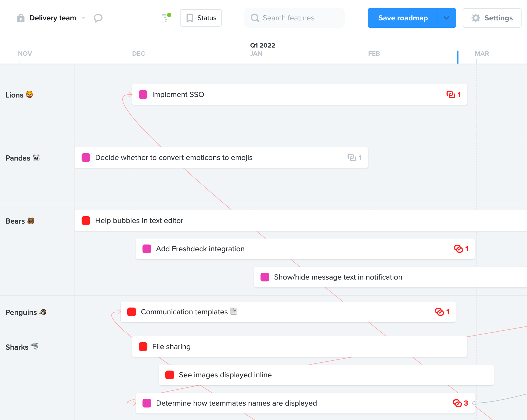Click the grey dependency icon on emoticons feature
This screenshot has height=420, width=527.
pos(352,158)
